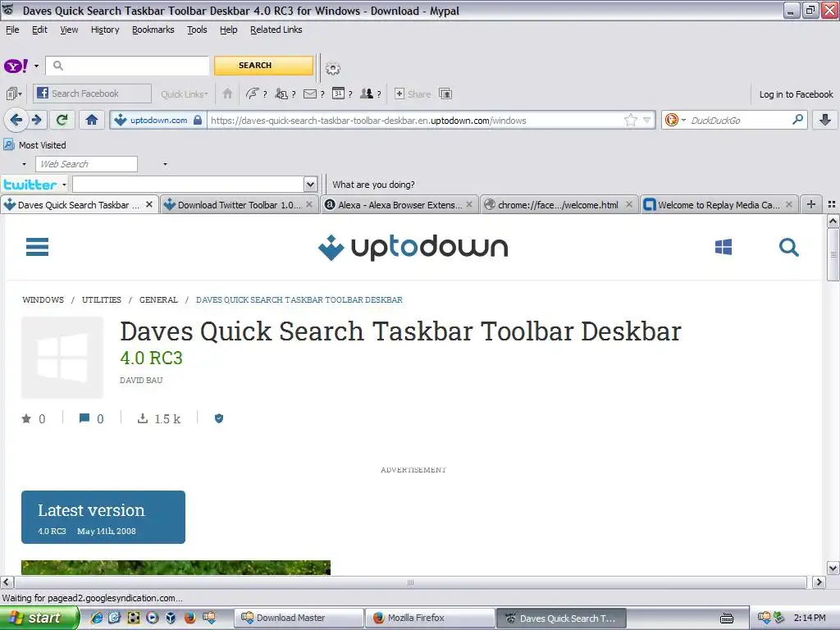Open the File menu
The image size is (840, 630).
(x=12, y=30)
